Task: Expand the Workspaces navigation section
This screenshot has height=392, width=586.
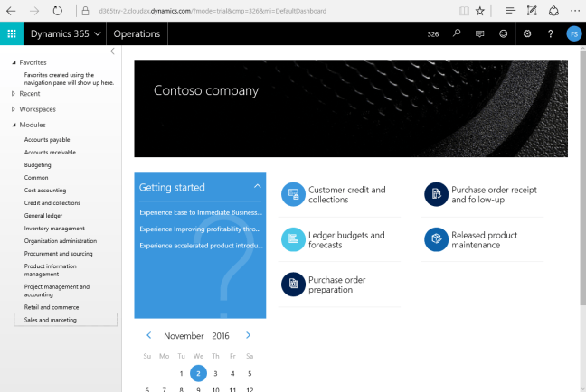Action: click(13, 108)
